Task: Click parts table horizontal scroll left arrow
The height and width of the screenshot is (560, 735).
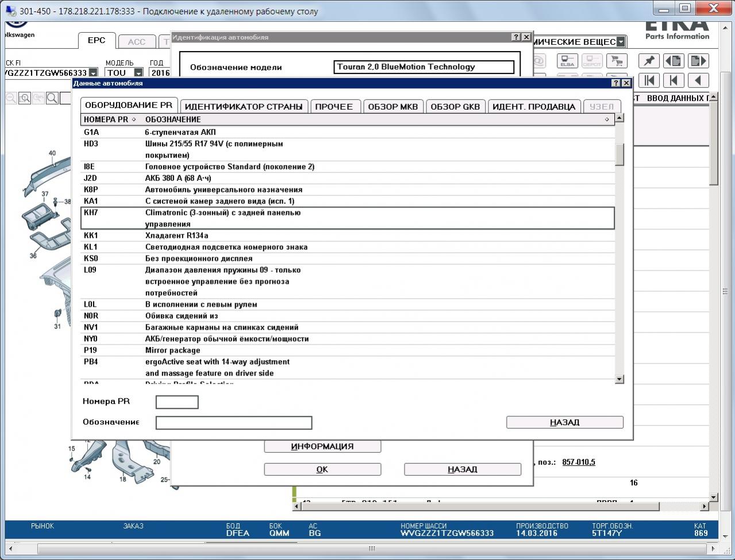Action: [x=297, y=507]
